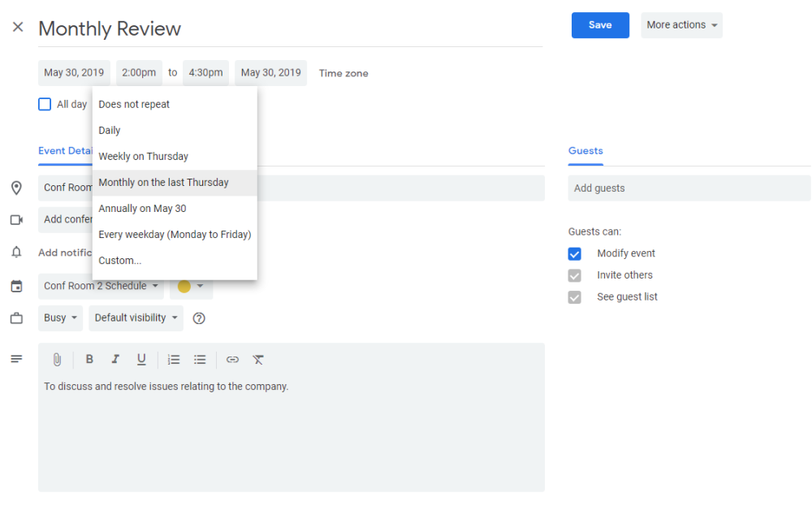This screenshot has width=812, height=510.
Task: Enable the Invite others permission
Action: pyautogui.click(x=574, y=274)
